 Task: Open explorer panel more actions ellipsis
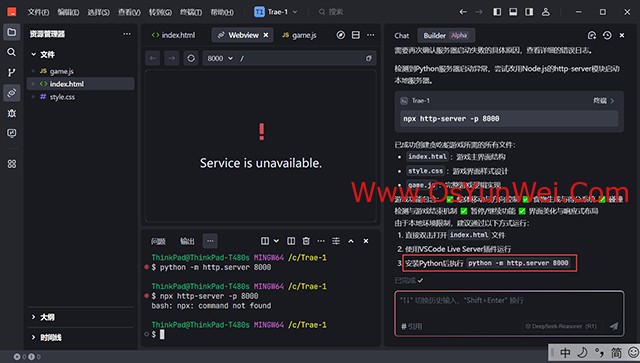pyautogui.click(x=127, y=34)
